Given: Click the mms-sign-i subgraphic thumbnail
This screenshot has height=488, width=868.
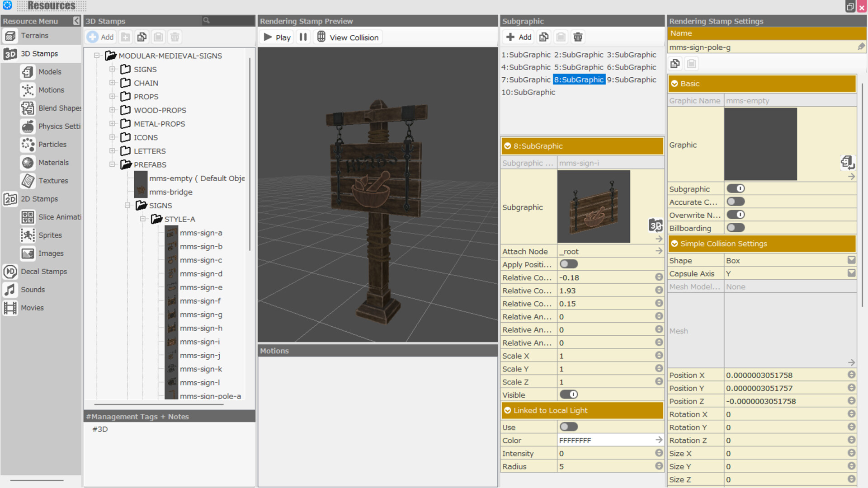Looking at the screenshot, I should click(x=594, y=206).
